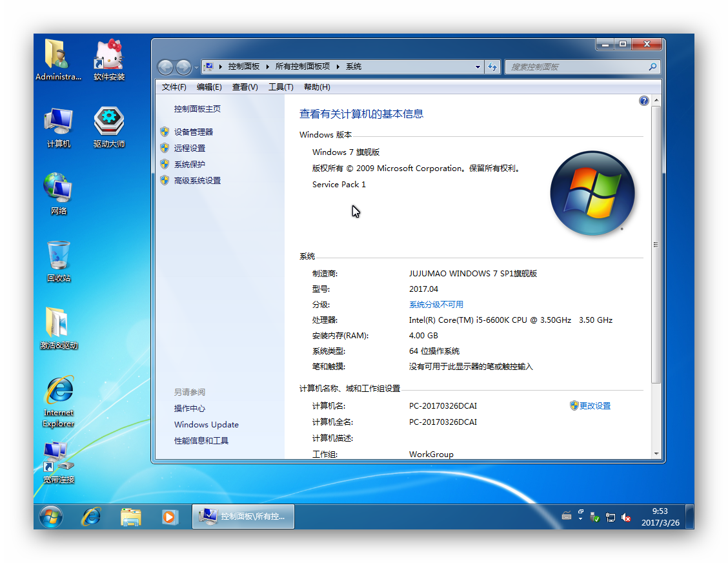Viewport: 728px width, 563px height.
Task: Open the 帮助(H) menu
Action: point(317,87)
